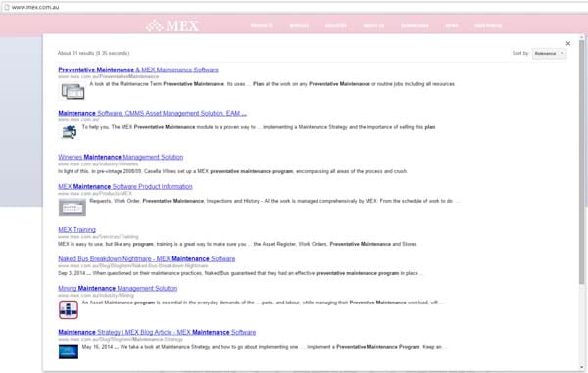
Task: Click the Products/MEX URL text
Action: (95, 194)
